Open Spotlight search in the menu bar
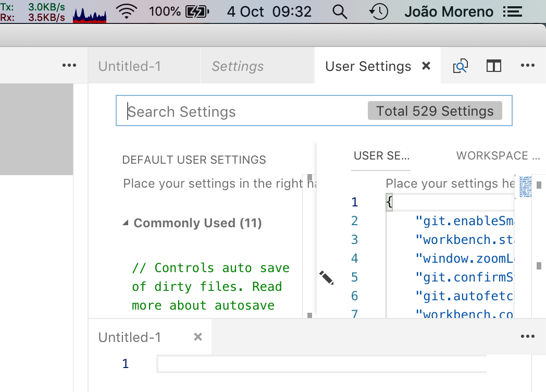Screen dimensions: 546x392 pyautogui.click(x=339, y=11)
